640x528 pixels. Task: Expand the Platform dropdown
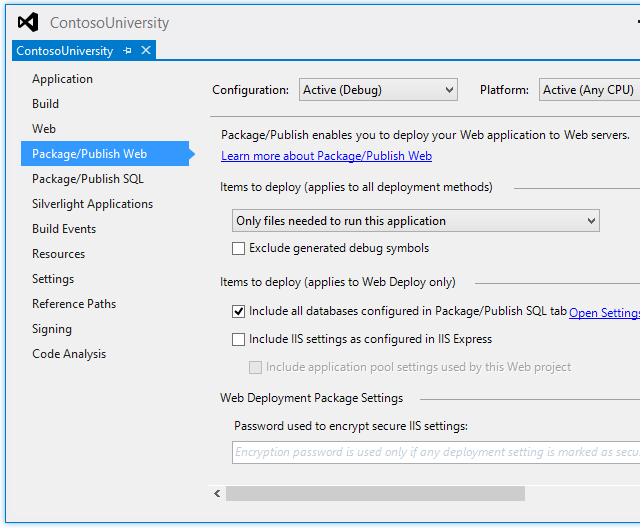pos(590,90)
